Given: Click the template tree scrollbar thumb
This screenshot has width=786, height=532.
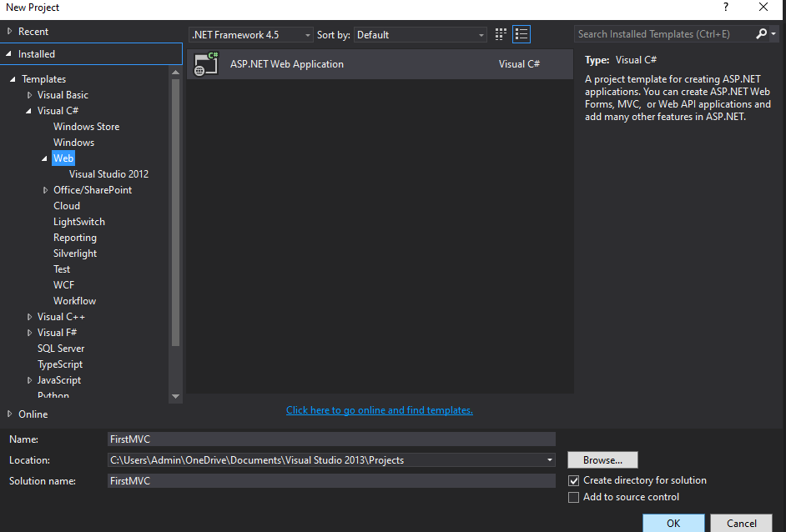Looking at the screenshot, I should (x=175, y=213).
